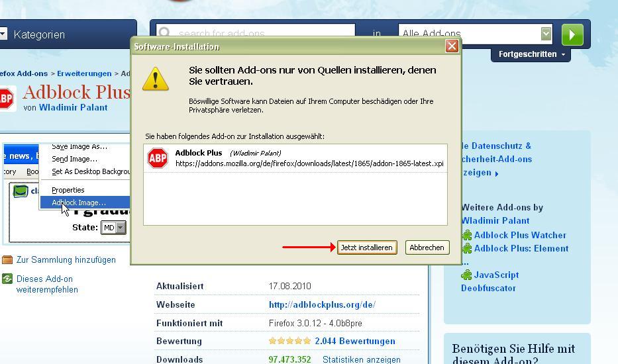Choose Save Image As in context menu
This screenshot has width=618, height=364.
click(79, 146)
